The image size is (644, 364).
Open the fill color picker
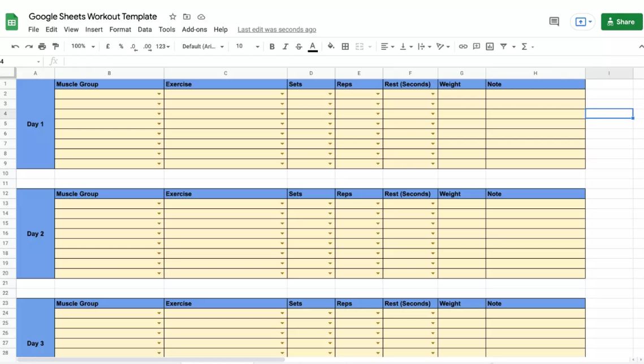click(331, 46)
